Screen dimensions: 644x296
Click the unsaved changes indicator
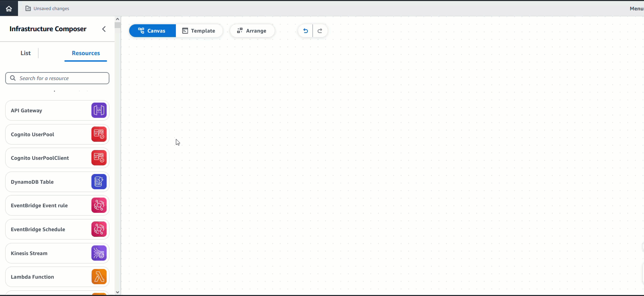tap(48, 8)
